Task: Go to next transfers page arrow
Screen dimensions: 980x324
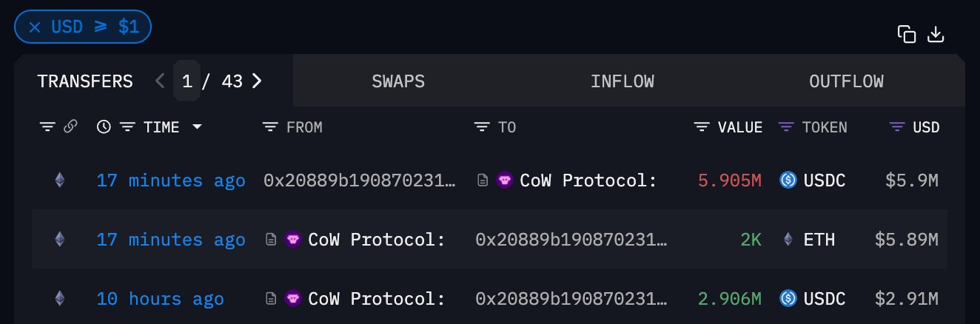Action: click(x=257, y=81)
